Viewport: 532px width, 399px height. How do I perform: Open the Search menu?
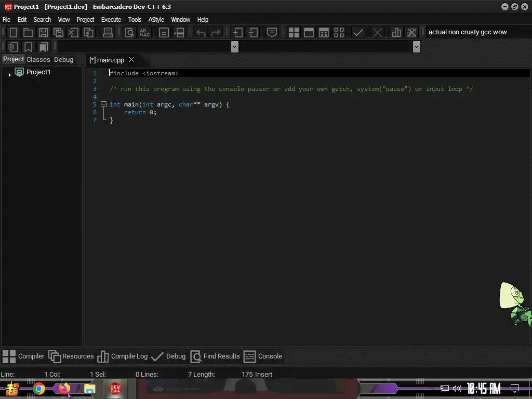pyautogui.click(x=42, y=20)
